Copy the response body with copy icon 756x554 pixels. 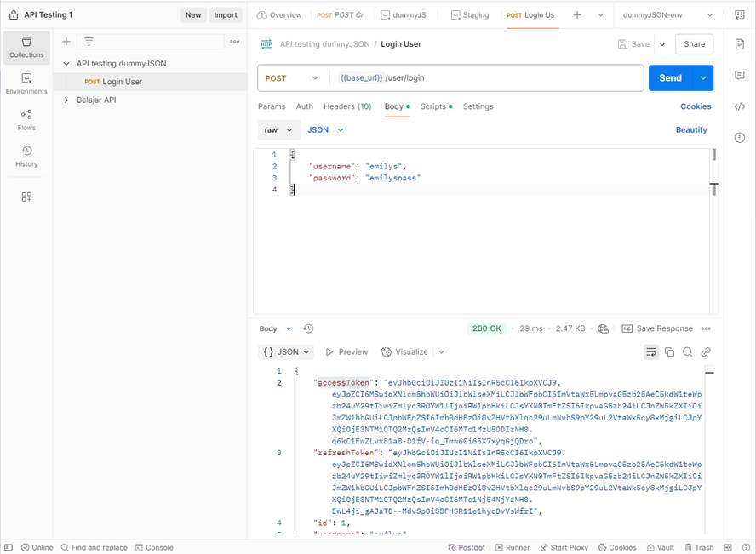(x=669, y=352)
